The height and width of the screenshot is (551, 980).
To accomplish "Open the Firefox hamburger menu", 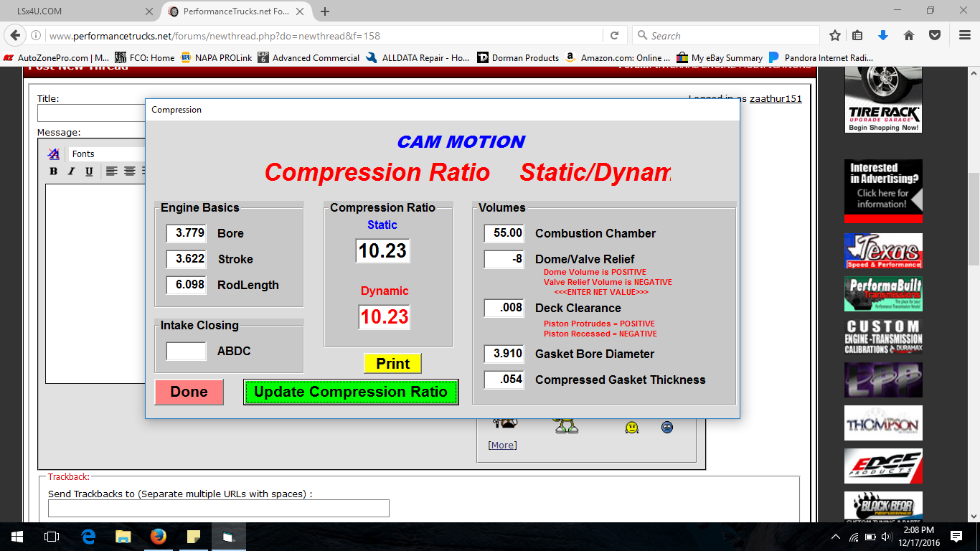I will pyautogui.click(x=965, y=35).
